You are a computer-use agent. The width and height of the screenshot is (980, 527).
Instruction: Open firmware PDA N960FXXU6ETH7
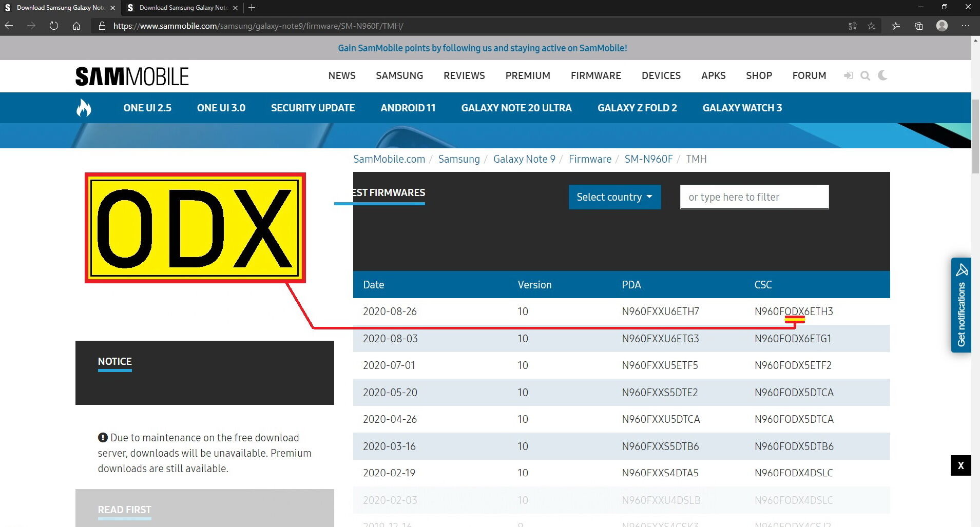(660, 311)
